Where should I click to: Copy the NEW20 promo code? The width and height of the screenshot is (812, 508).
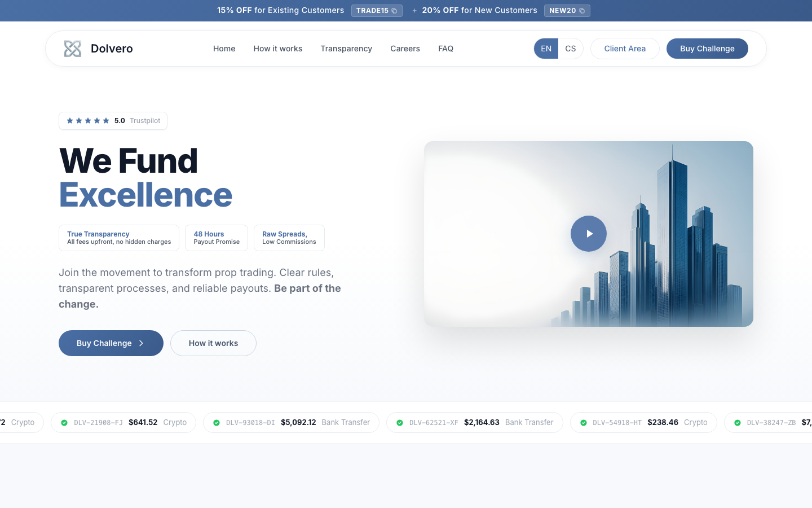(567, 11)
